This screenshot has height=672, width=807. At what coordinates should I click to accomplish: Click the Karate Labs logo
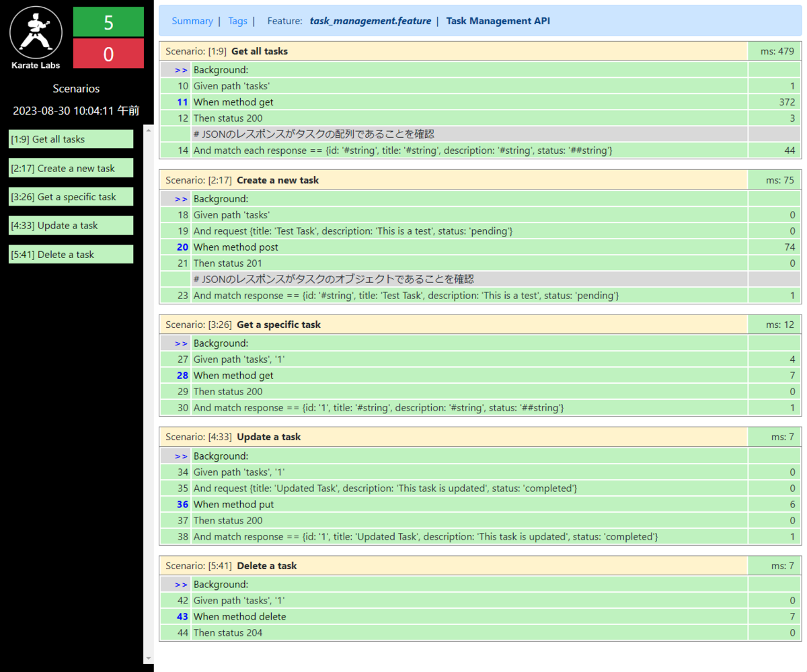(36, 38)
